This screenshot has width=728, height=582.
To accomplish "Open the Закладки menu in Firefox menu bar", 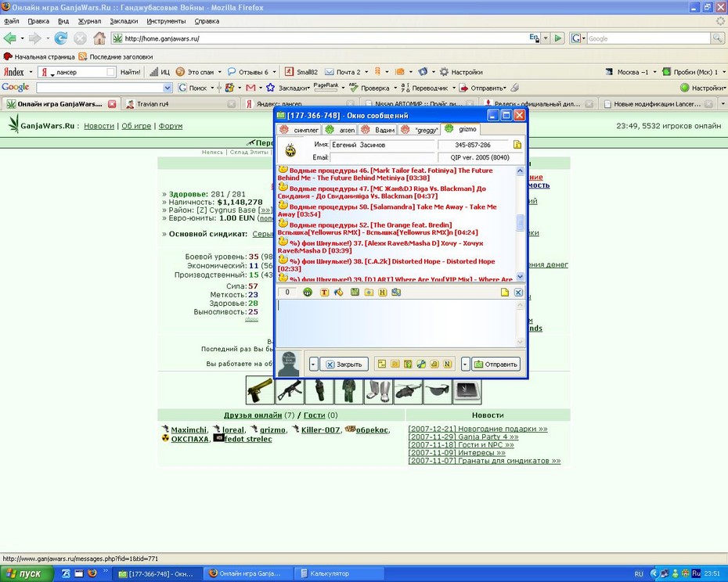I will [x=124, y=21].
